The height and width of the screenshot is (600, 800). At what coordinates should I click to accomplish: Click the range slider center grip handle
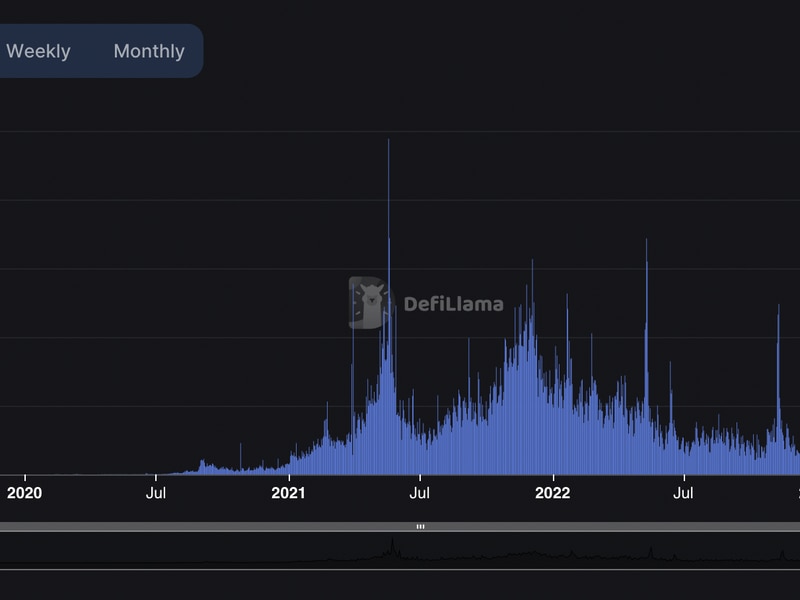[x=420, y=526]
